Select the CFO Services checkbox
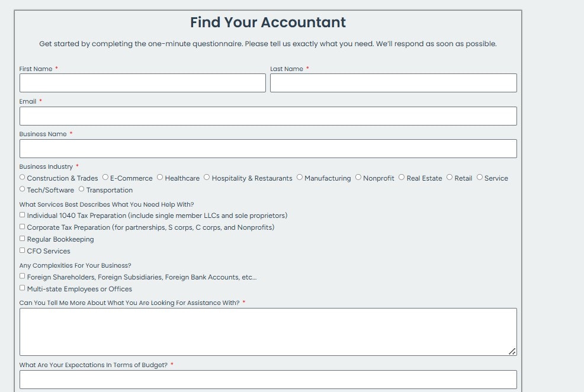Screen dimensions: 584x392 point(22,249)
